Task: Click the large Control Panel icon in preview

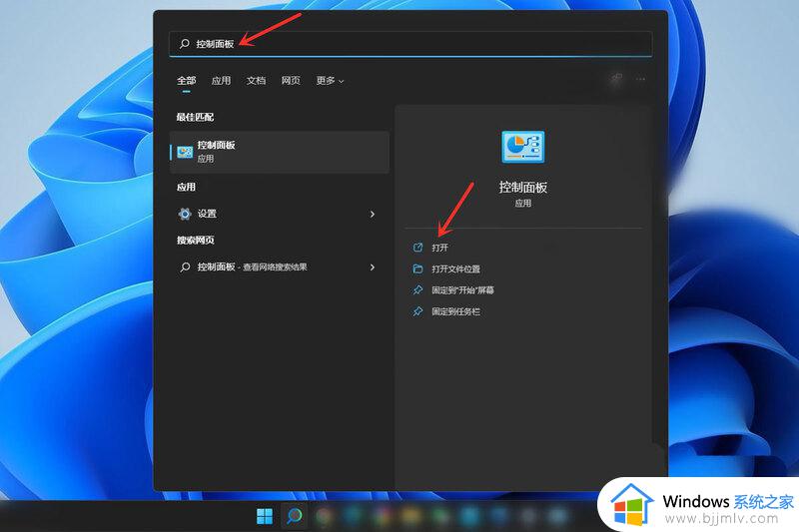Action: click(x=522, y=147)
